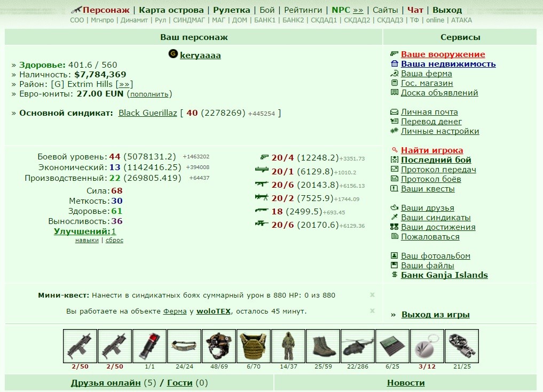Open the Новости section
543x392 pixels.
[x=406, y=382]
